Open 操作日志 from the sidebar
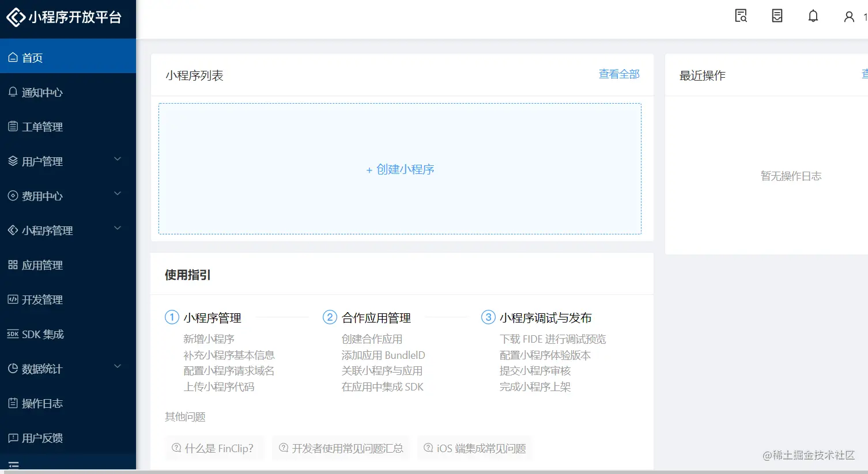 [x=68, y=403]
